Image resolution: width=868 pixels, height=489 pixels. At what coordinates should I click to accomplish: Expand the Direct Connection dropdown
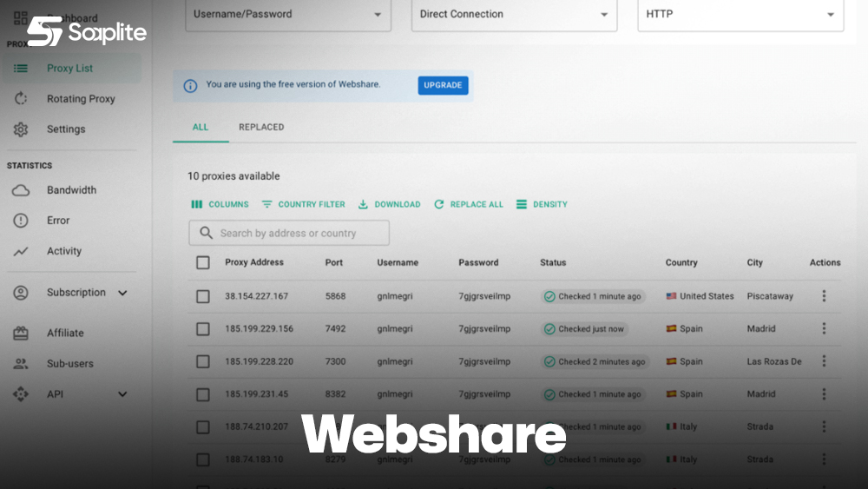coord(514,15)
